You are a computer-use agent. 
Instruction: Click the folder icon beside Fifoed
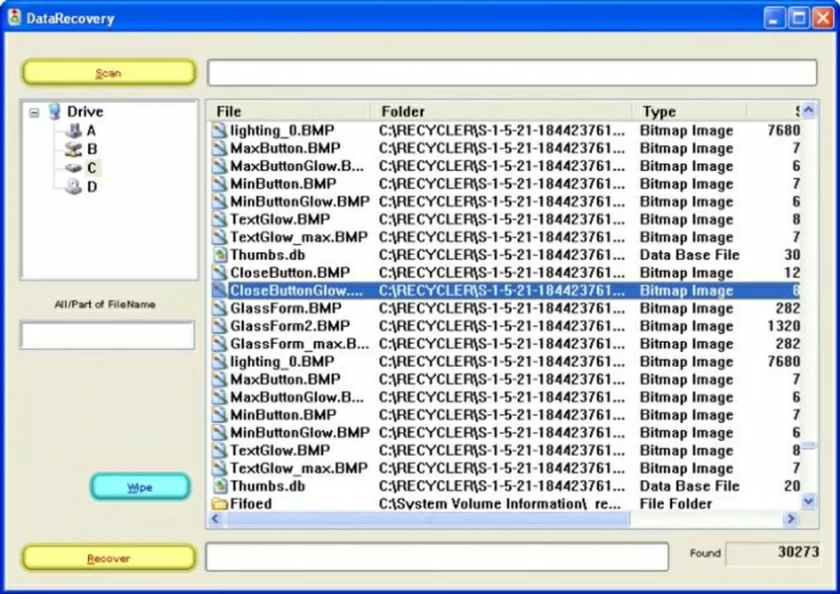221,504
